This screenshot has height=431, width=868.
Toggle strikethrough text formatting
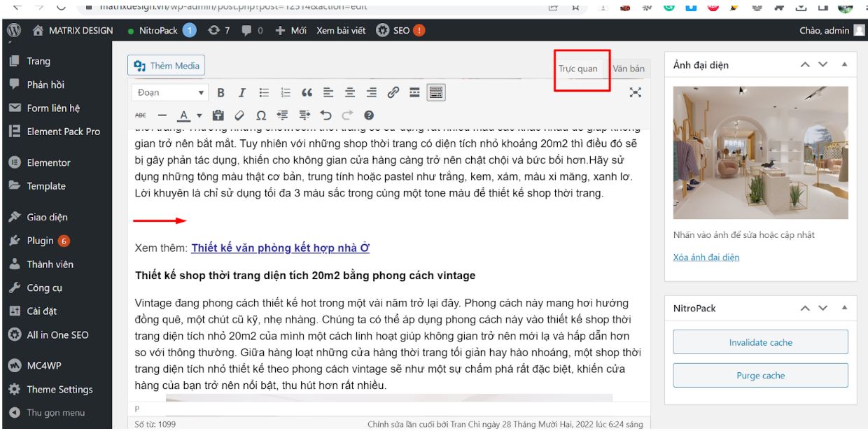(x=141, y=115)
